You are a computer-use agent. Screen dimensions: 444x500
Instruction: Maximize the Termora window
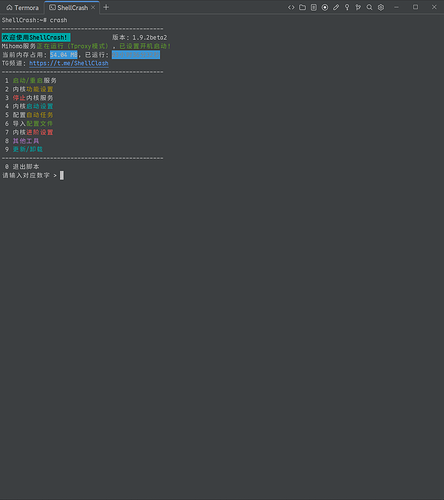415,7
